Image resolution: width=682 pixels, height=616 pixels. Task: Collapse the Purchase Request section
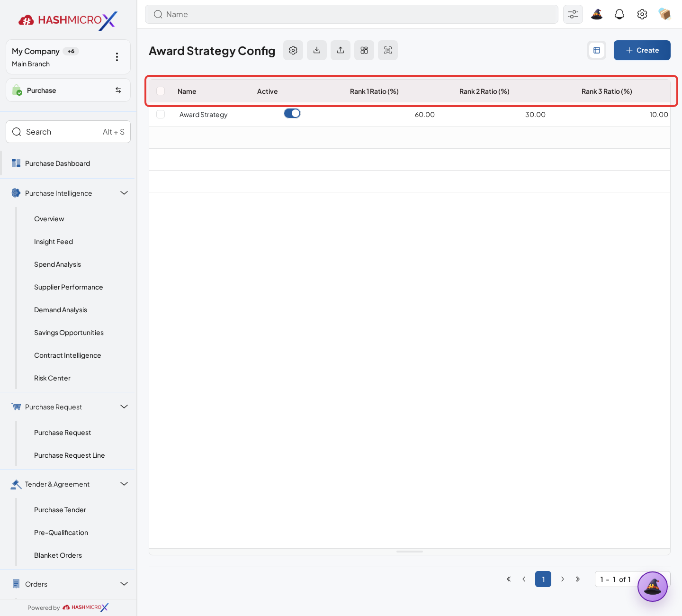pos(124,407)
